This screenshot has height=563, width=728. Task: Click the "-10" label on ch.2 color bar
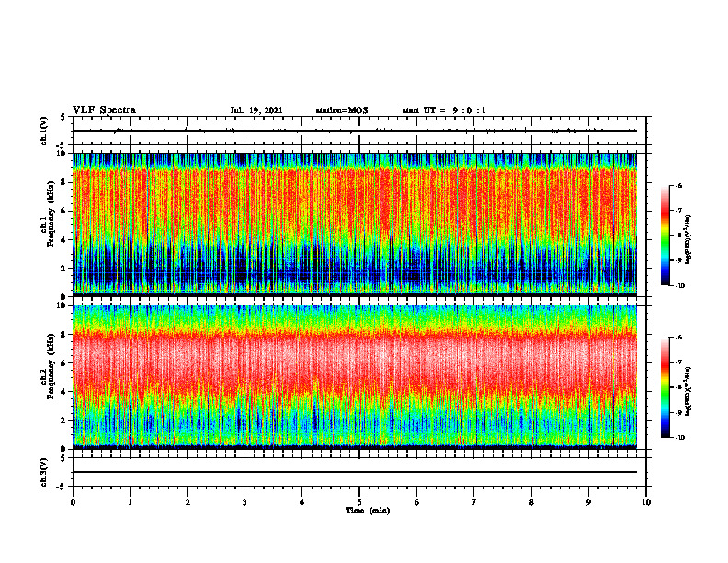tap(680, 438)
